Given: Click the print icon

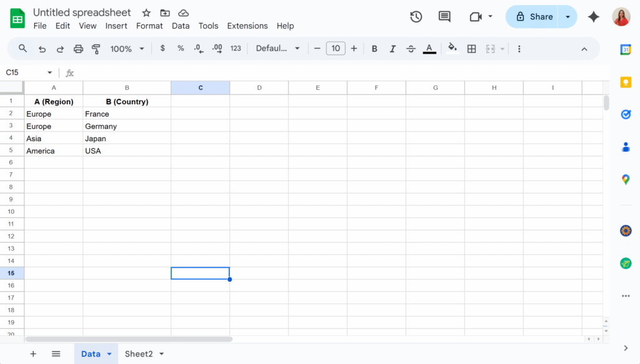Looking at the screenshot, I should [78, 49].
